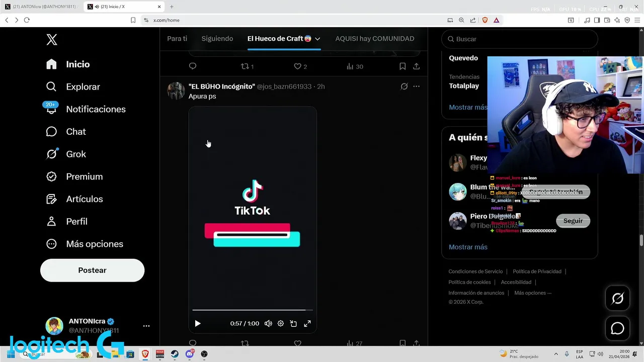
Task: Click the Postear button
Action: click(92, 270)
